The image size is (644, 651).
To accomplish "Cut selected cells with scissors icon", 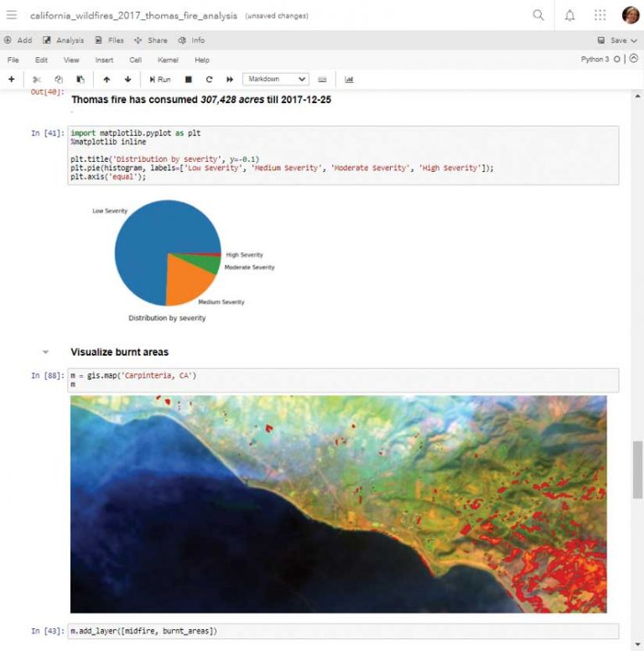I will [37, 80].
